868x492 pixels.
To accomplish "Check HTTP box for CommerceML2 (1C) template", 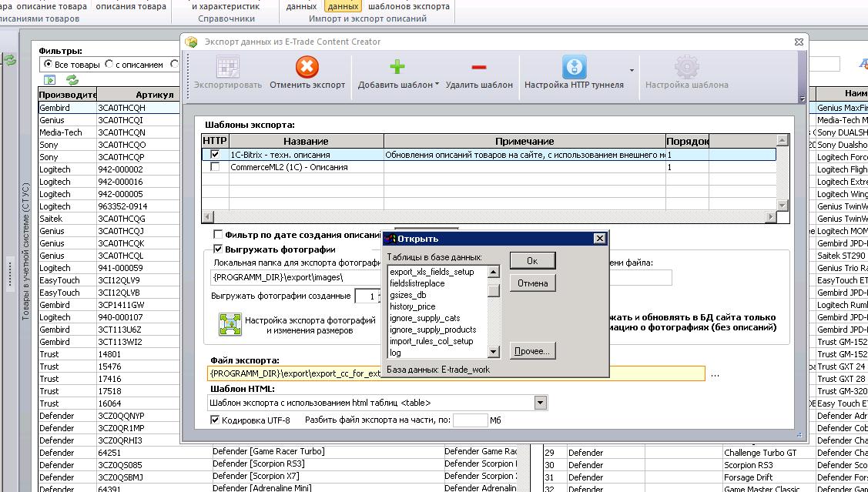I will click(215, 167).
